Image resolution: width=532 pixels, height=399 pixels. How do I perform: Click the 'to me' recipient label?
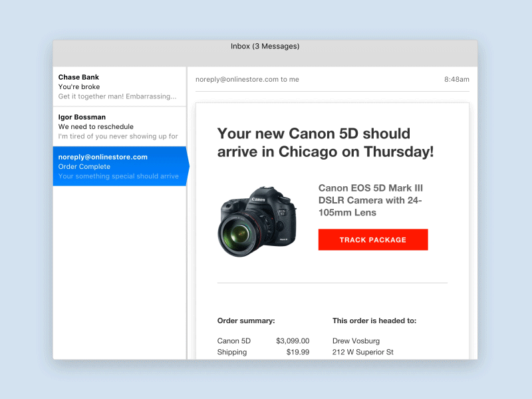(291, 79)
